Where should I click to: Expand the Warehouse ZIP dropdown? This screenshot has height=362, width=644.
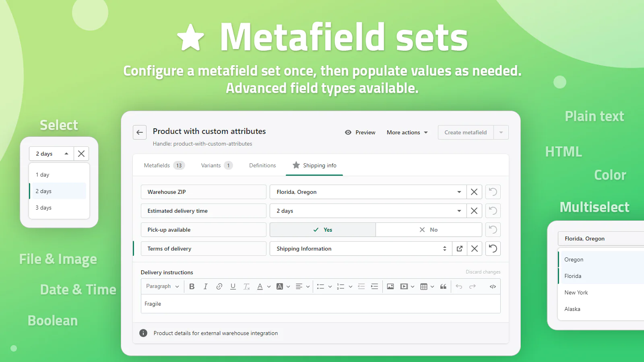tap(459, 192)
